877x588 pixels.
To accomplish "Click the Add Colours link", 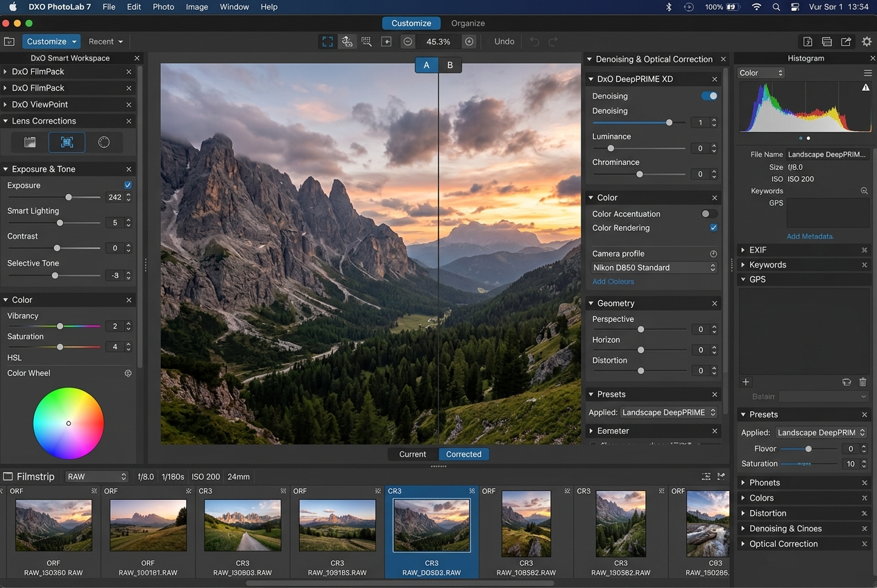I will click(x=613, y=282).
